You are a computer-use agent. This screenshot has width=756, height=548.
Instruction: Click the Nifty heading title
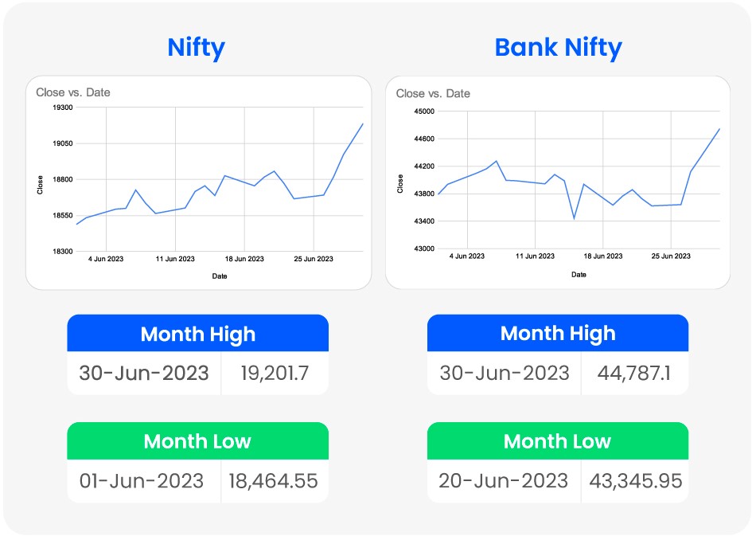(196, 48)
